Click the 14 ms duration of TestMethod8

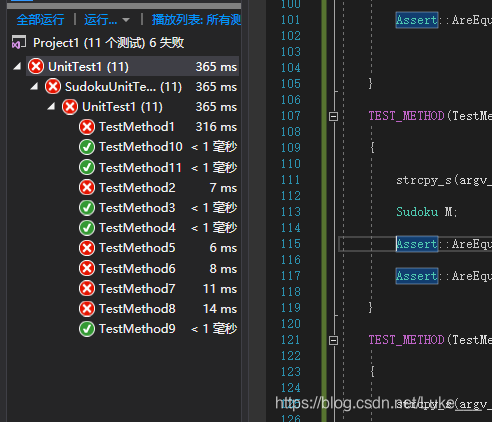tap(220, 309)
